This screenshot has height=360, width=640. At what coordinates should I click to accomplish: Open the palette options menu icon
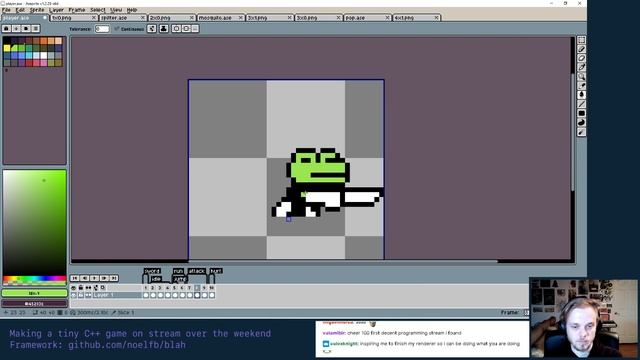pyautogui.click(x=36, y=29)
